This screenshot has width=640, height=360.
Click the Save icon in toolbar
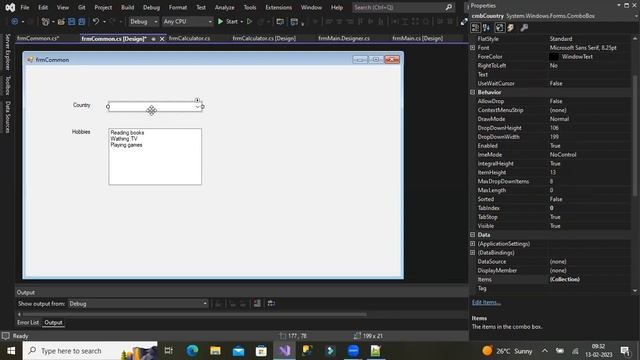click(x=71, y=21)
